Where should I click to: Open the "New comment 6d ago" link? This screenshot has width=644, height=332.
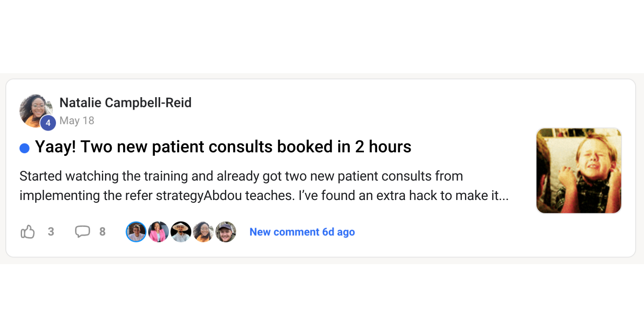pos(302,232)
